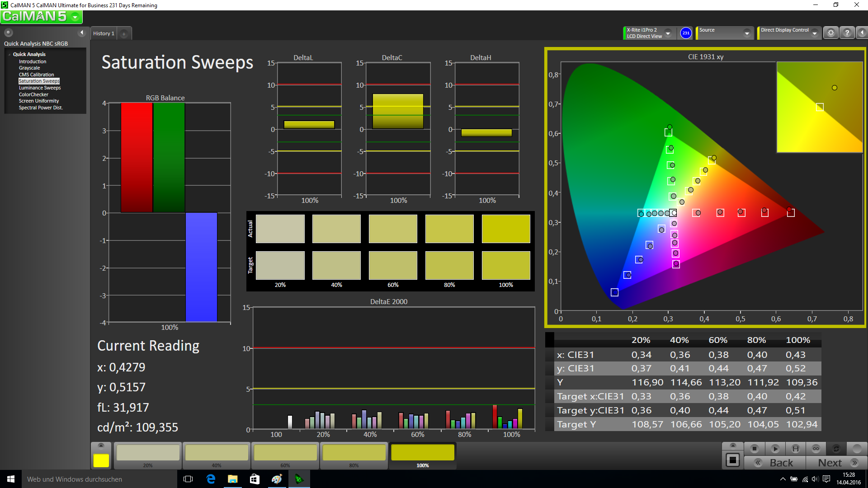Open the help question mark button
Image resolution: width=868 pixels, height=488 pixels.
tap(847, 33)
